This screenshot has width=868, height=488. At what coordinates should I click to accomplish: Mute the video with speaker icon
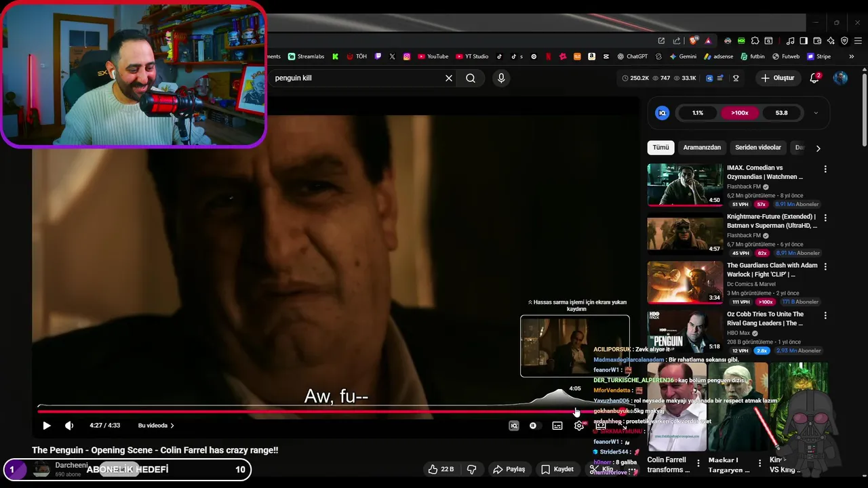click(x=69, y=426)
